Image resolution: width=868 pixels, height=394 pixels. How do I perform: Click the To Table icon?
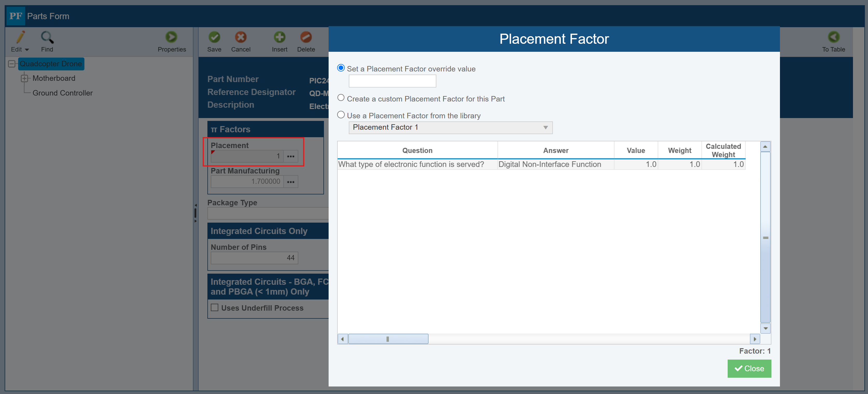833,37
